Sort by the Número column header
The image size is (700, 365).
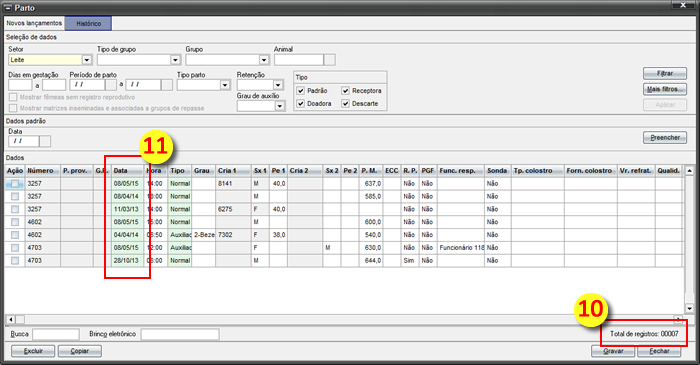tap(42, 170)
